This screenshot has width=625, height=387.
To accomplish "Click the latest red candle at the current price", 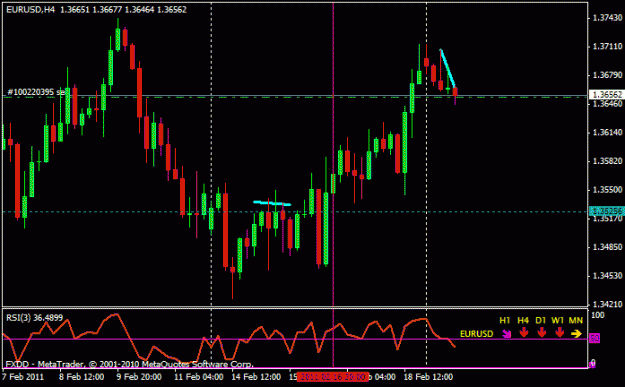I will (x=455, y=92).
